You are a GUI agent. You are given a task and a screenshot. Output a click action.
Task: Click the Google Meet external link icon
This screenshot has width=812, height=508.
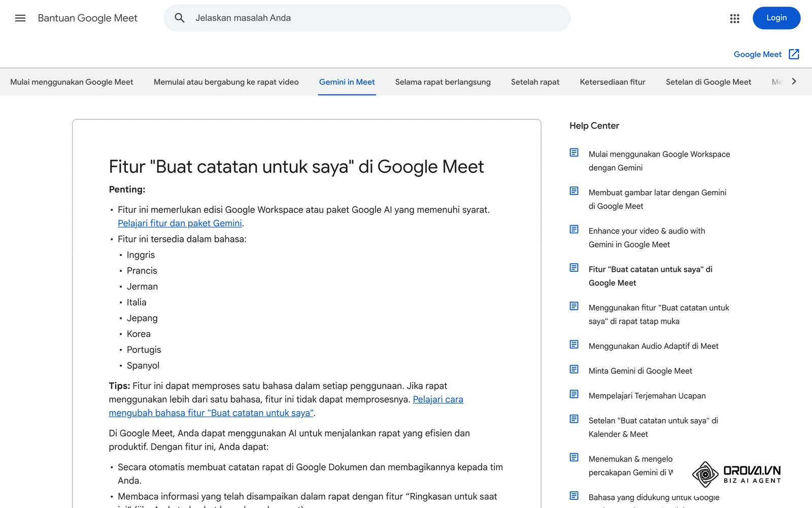point(794,54)
